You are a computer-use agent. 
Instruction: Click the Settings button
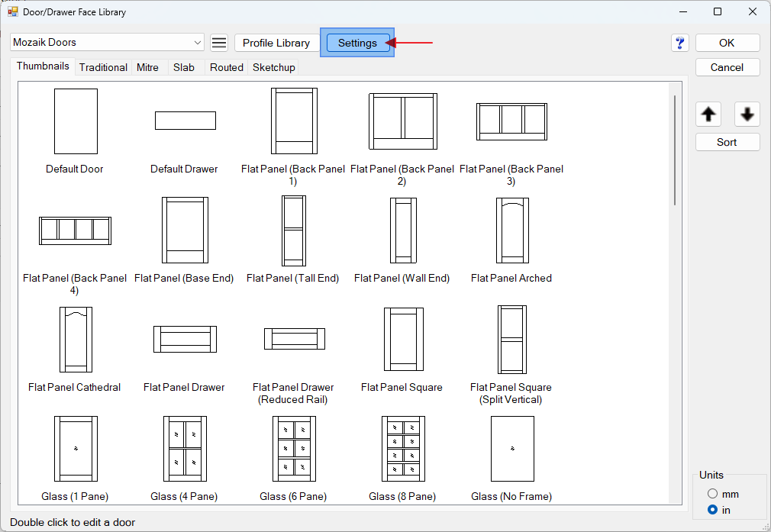[x=357, y=43]
